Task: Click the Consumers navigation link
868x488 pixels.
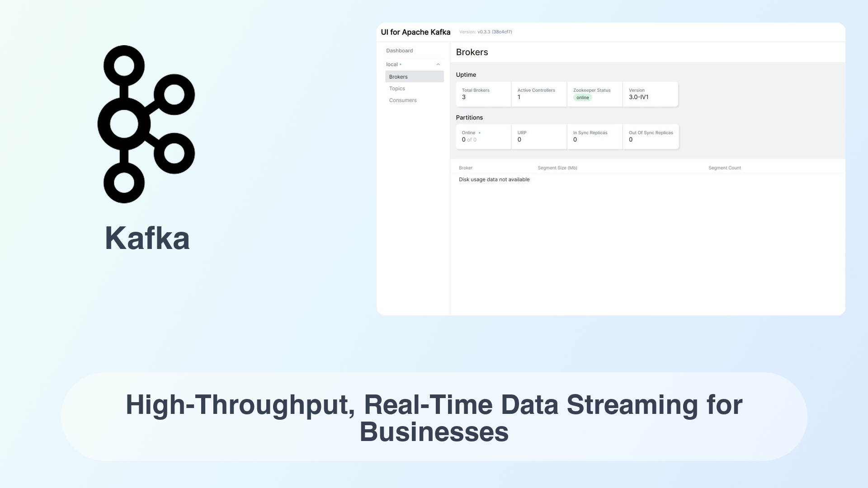Action: (403, 100)
